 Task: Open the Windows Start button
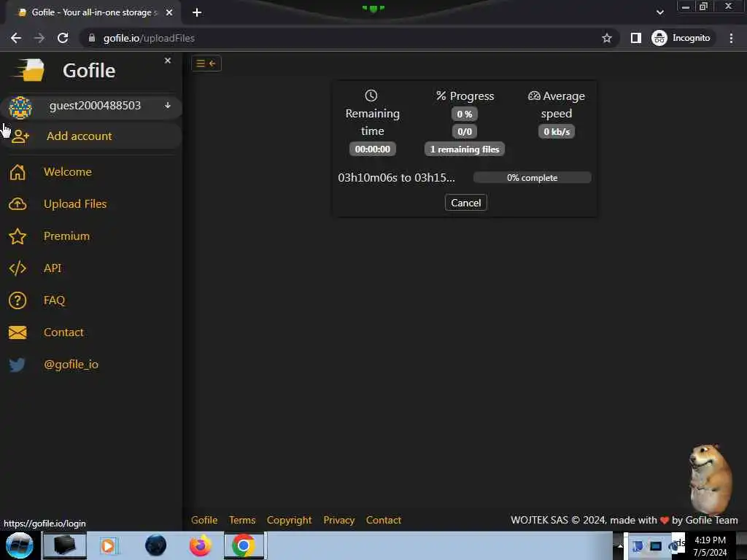20,545
